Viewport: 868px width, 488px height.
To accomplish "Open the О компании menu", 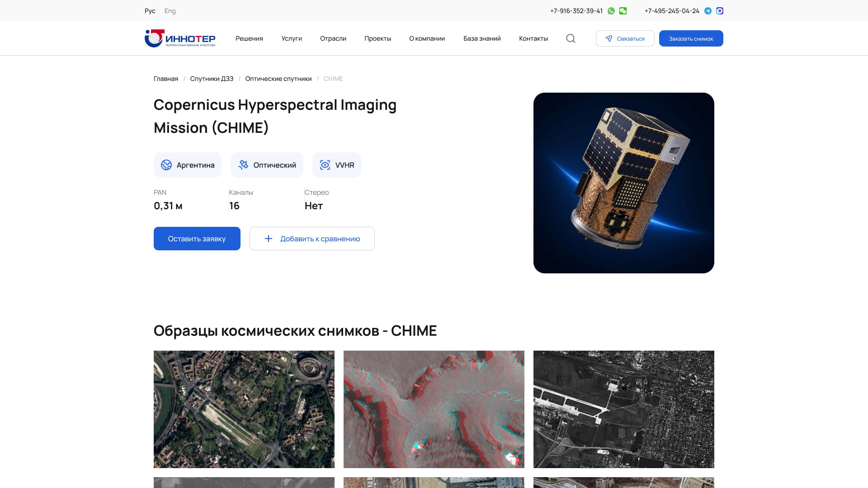I will click(427, 38).
